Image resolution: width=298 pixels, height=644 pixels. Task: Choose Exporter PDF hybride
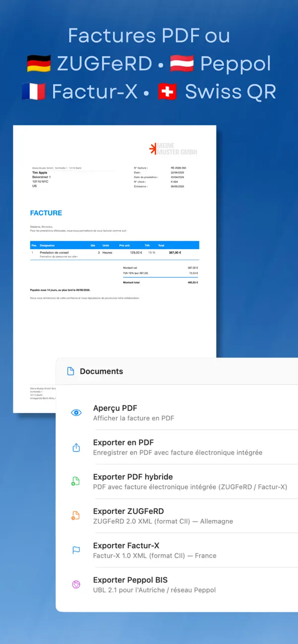pos(177,481)
